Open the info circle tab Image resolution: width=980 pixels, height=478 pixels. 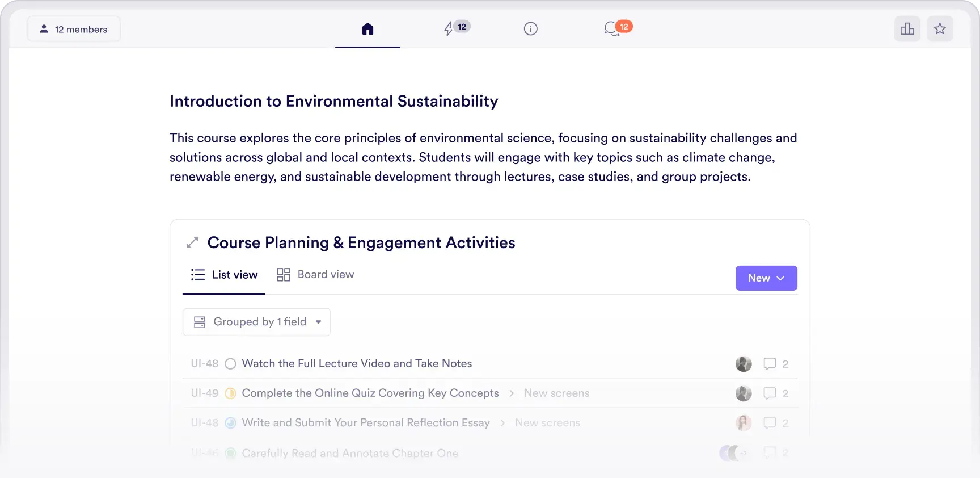530,29
